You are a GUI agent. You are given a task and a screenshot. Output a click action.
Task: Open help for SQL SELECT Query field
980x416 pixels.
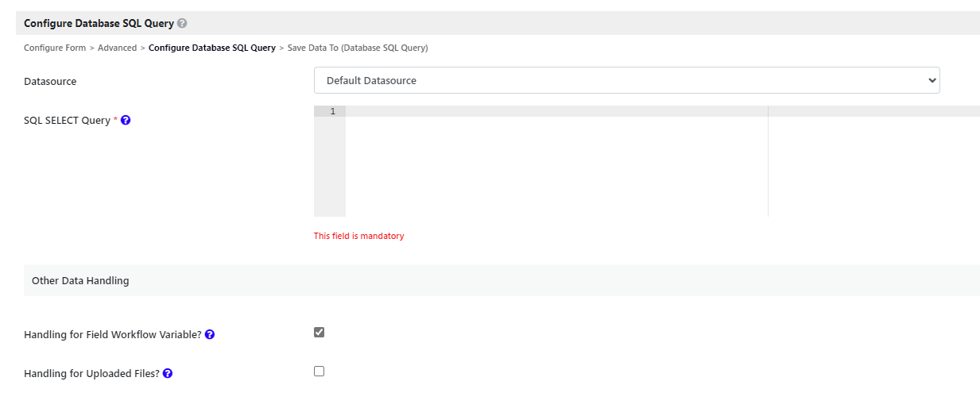(126, 121)
